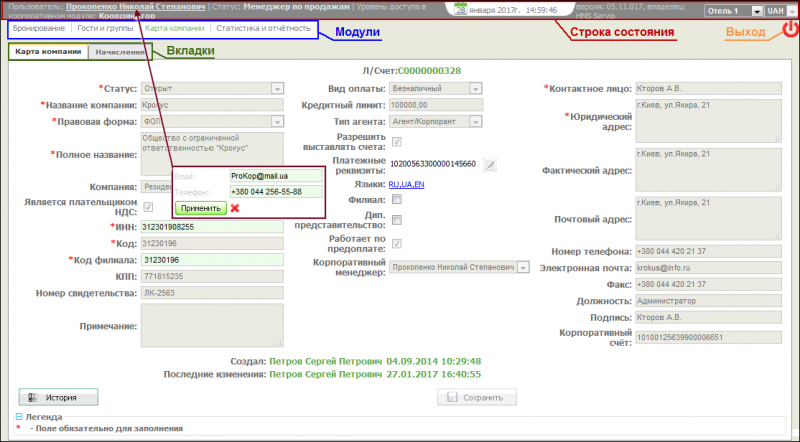Enable Дип. представительство checkbox
This screenshot has height=442, width=800.
pyautogui.click(x=396, y=220)
